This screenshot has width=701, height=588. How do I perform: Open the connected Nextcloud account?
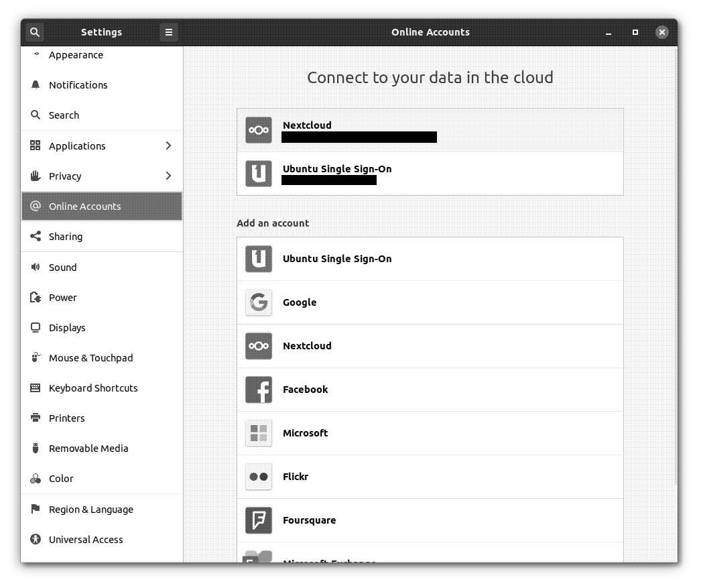(x=430, y=130)
